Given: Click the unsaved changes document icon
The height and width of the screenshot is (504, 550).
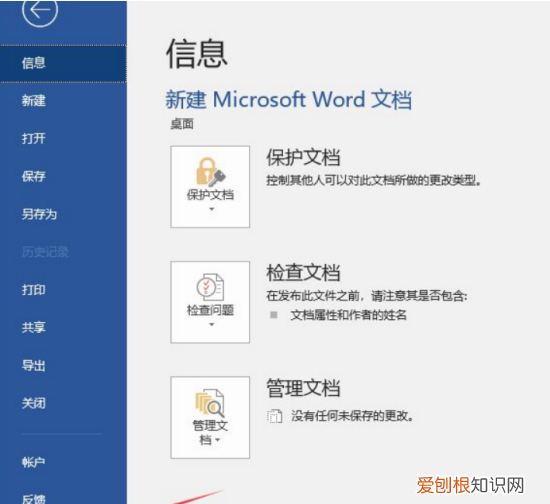Looking at the screenshot, I should pyautogui.click(x=275, y=416).
